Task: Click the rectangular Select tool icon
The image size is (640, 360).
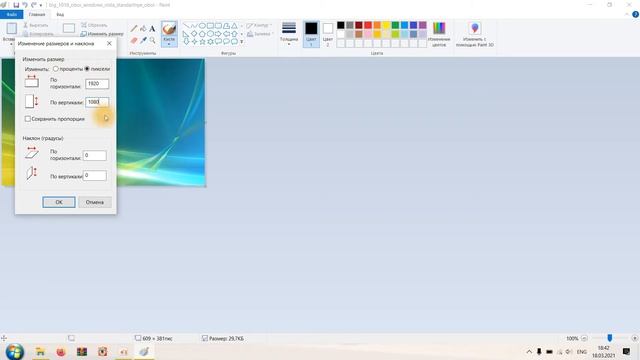Action: pyautogui.click(x=69, y=28)
